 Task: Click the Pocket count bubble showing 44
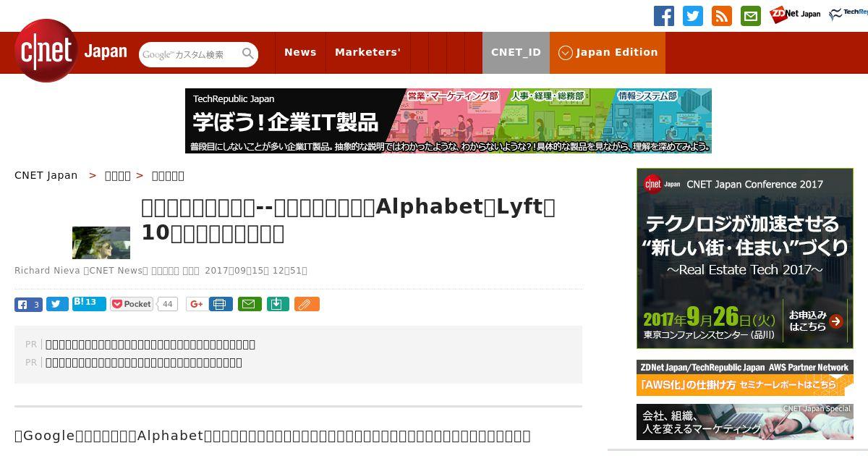[167, 305]
